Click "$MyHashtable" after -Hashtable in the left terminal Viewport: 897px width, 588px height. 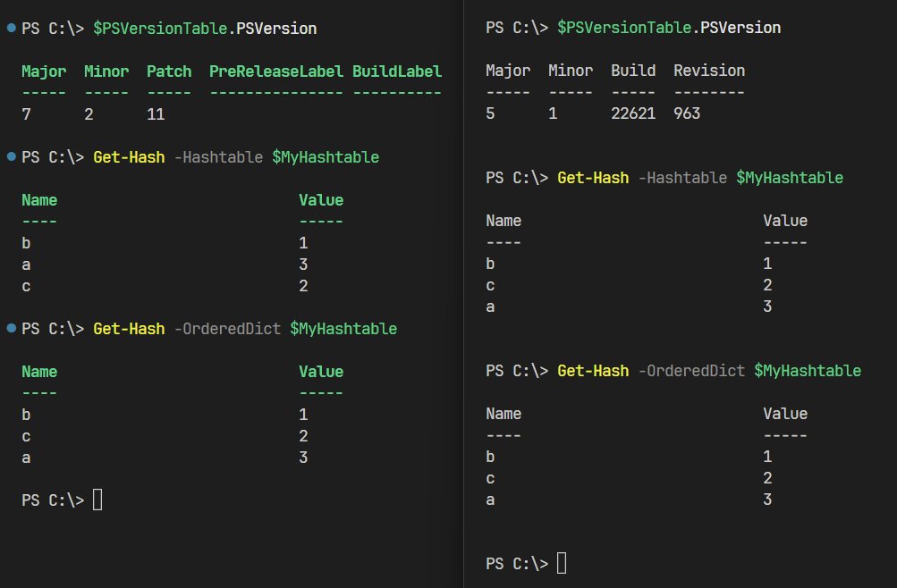pos(326,157)
